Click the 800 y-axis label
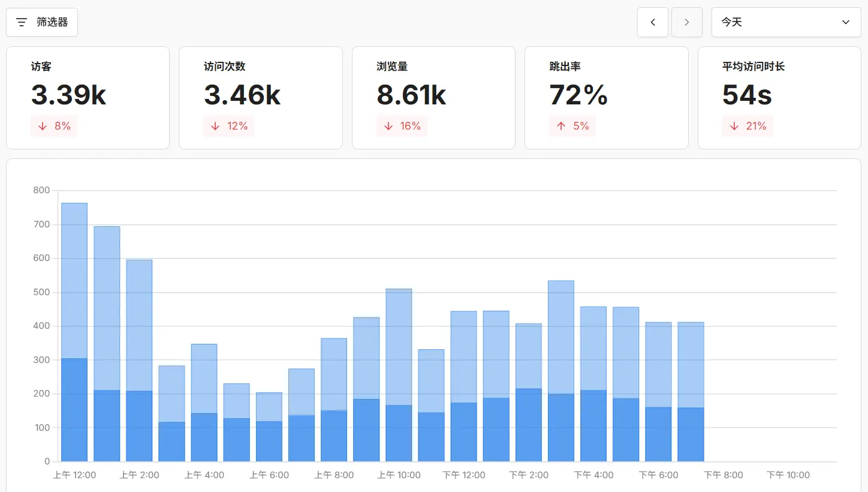The width and height of the screenshot is (868, 492). (42, 190)
